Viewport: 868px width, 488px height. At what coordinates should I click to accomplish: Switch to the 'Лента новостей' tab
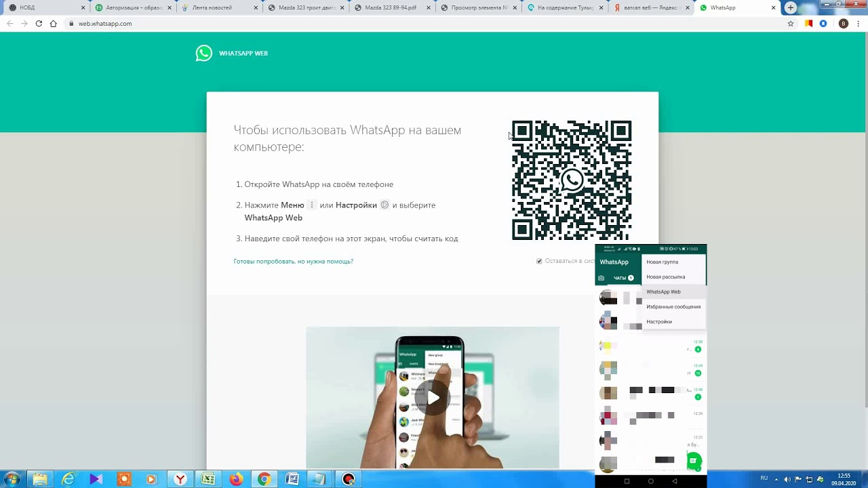coord(220,7)
